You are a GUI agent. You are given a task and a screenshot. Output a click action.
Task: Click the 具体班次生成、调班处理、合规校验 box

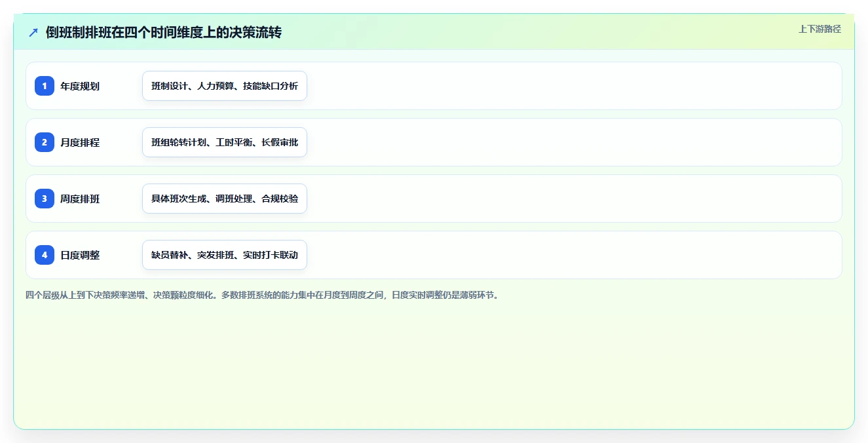tap(225, 199)
